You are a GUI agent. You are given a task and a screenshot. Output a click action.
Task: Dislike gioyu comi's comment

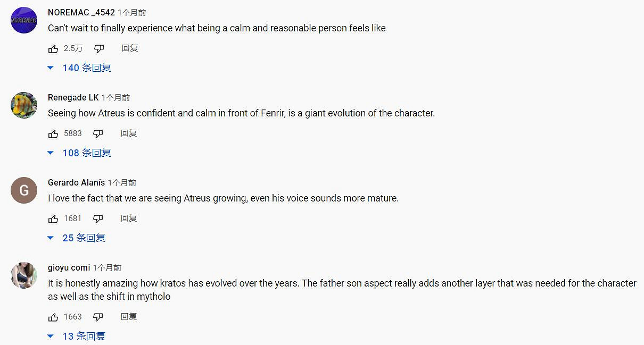pyautogui.click(x=98, y=317)
